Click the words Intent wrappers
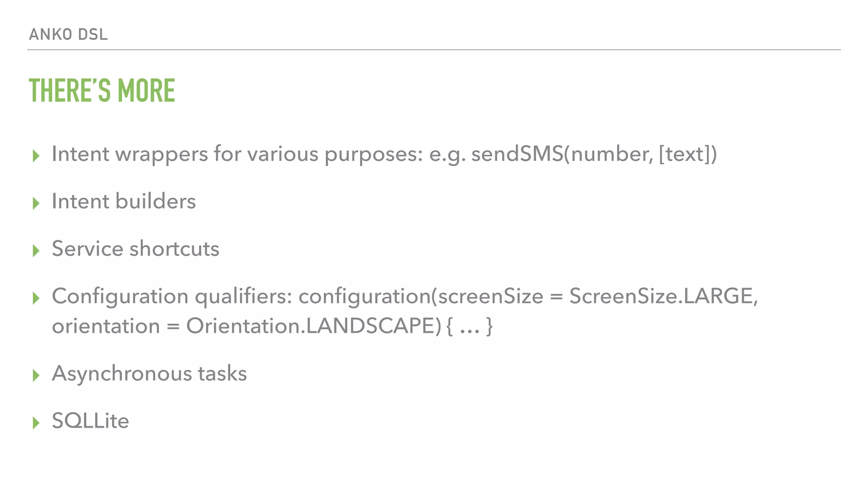The image size is (868, 488). pos(130,154)
